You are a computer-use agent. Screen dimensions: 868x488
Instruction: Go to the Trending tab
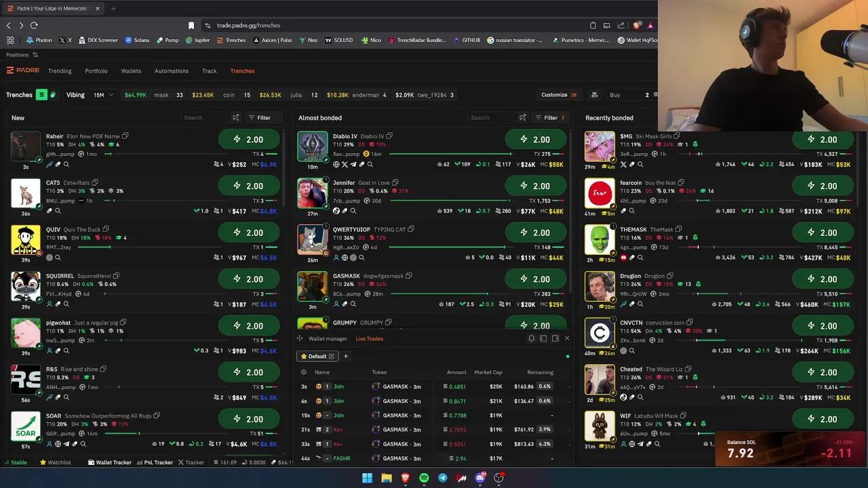[x=60, y=71]
